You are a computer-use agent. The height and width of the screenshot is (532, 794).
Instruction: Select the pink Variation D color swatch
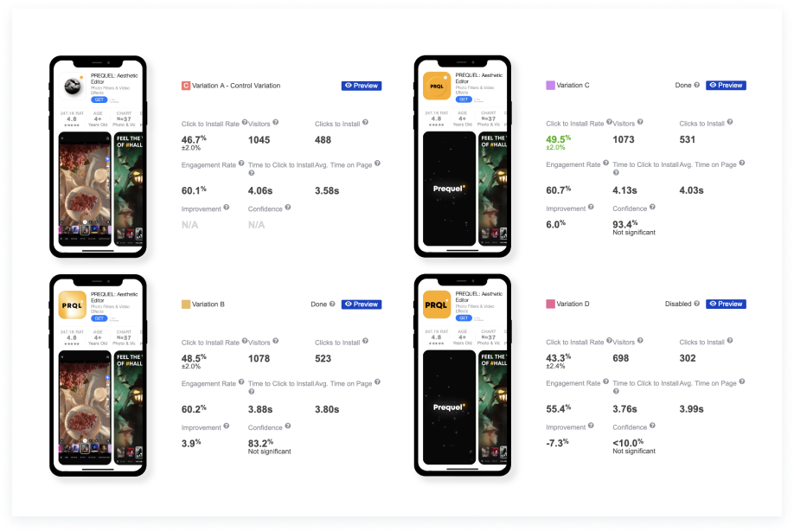tap(550, 304)
